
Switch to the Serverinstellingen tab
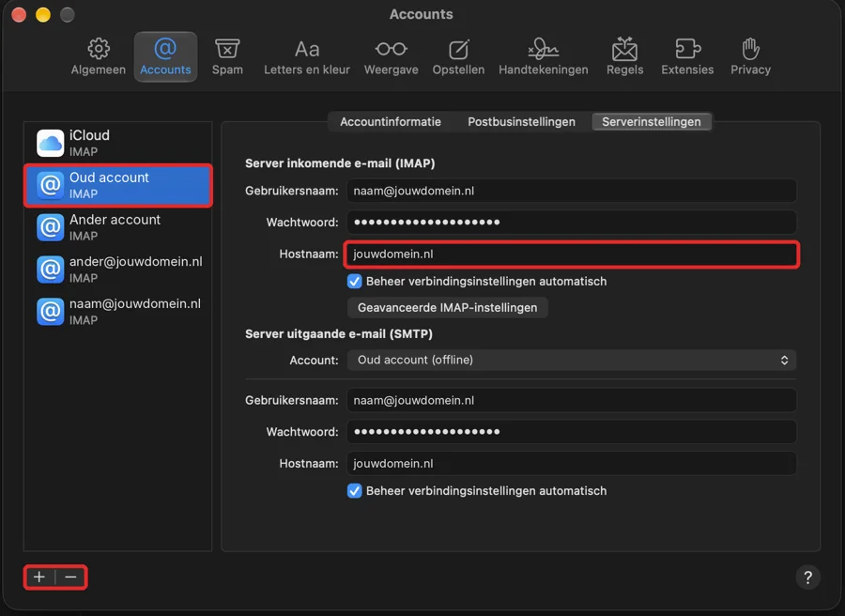coord(651,122)
